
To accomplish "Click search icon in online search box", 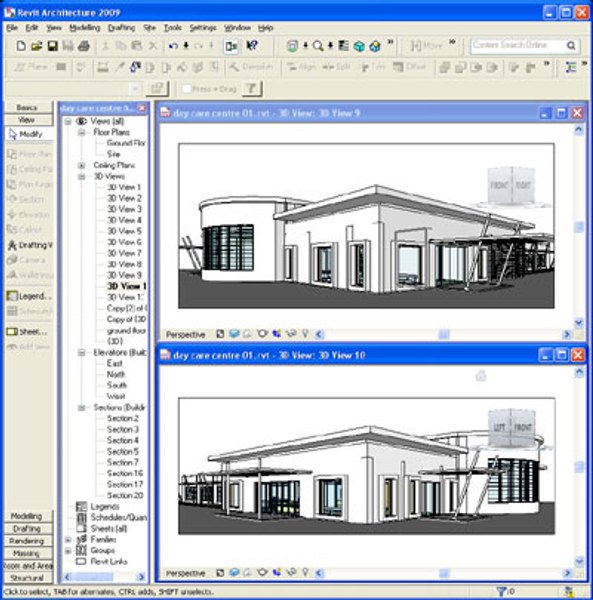I will 571,46.
